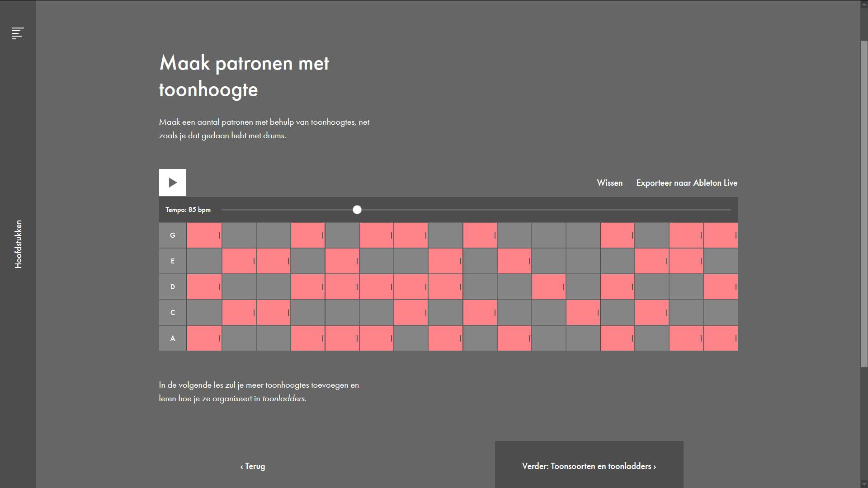Toggle the first step in row G
The width and height of the screenshot is (868, 488).
(x=204, y=235)
